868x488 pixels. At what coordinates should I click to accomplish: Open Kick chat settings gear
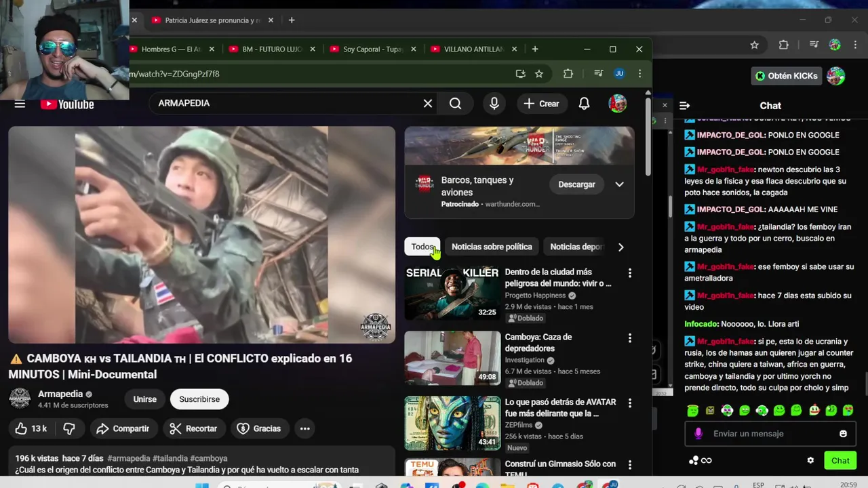point(810,460)
